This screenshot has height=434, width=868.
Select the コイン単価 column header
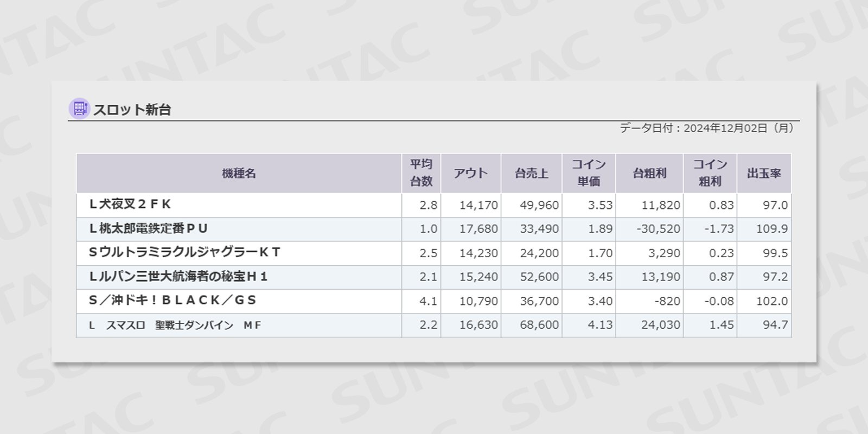[x=589, y=173]
